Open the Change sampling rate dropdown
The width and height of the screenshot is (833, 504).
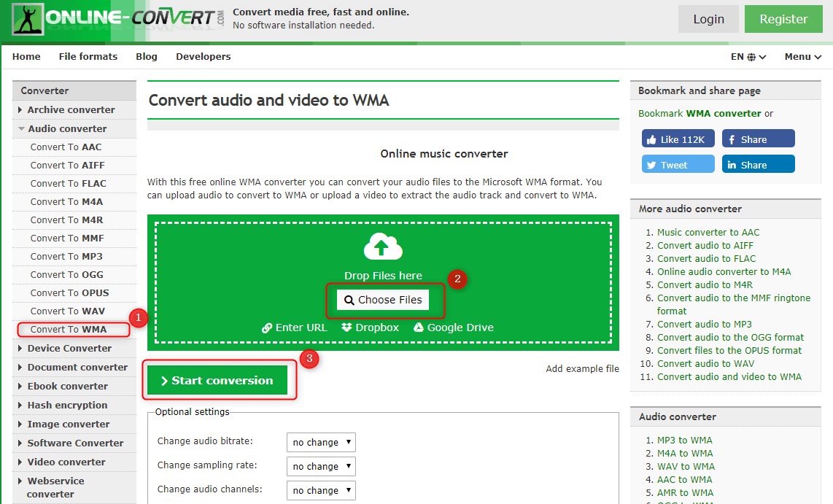[321, 466]
